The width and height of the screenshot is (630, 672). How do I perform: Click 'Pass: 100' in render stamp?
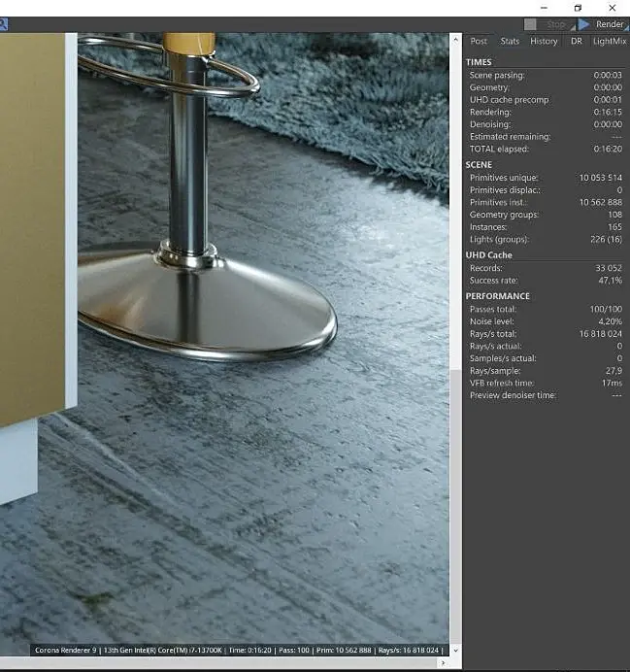pos(294,650)
